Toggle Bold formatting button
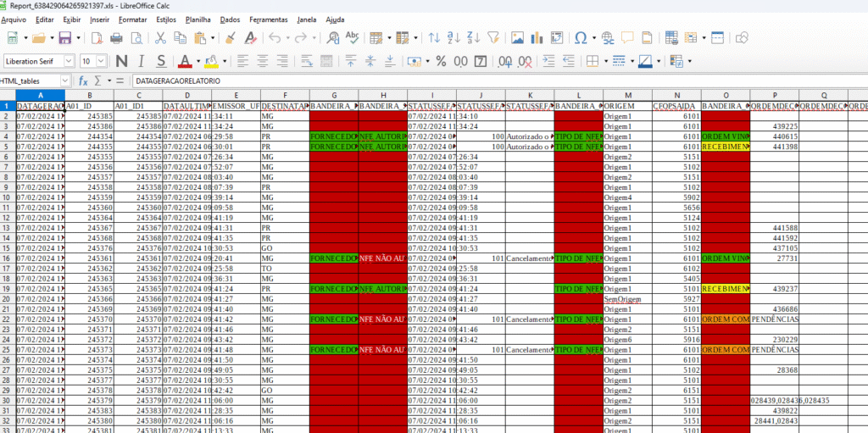Image resolution: width=868 pixels, height=433 pixels. (121, 61)
